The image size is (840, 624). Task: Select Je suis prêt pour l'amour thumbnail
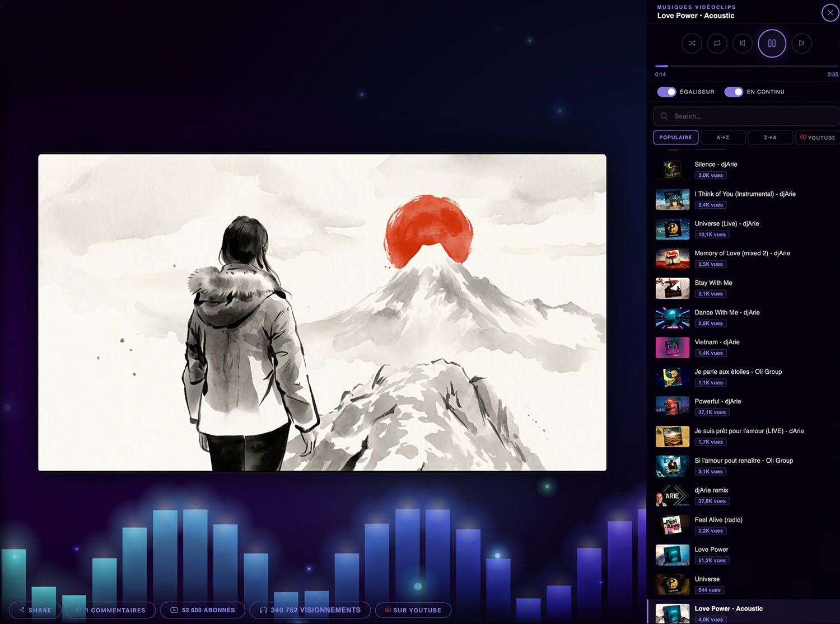[x=673, y=437]
